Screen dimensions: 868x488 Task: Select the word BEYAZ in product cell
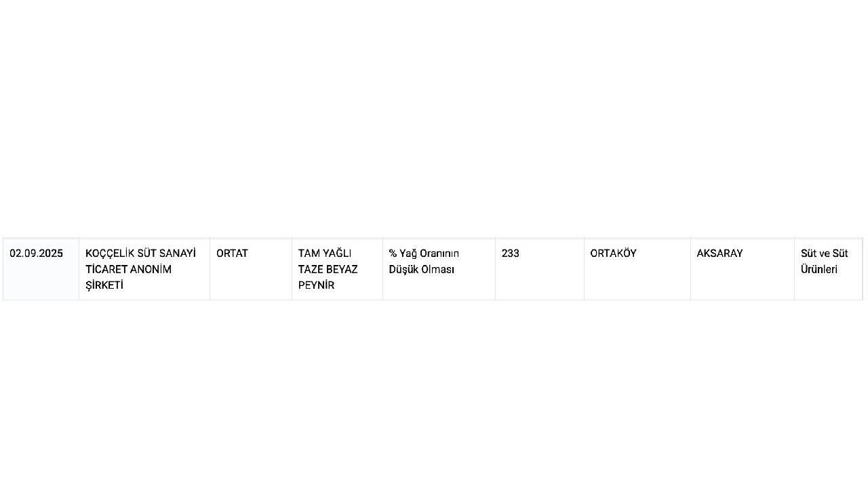click(x=344, y=269)
